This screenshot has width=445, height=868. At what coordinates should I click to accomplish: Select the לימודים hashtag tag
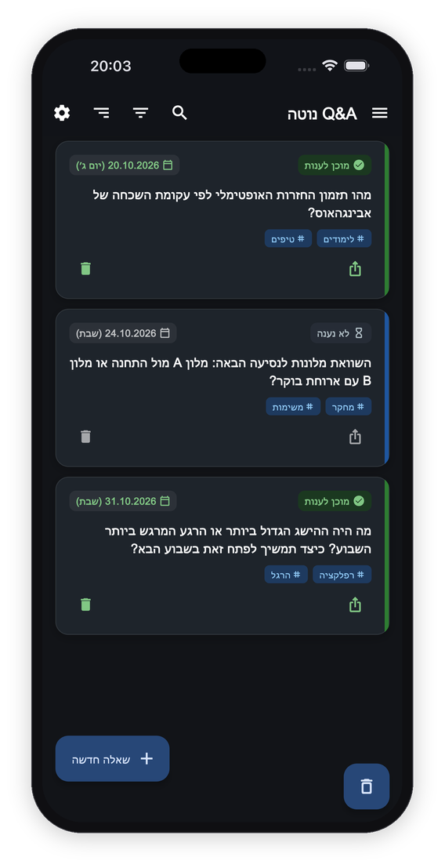pyautogui.click(x=344, y=238)
